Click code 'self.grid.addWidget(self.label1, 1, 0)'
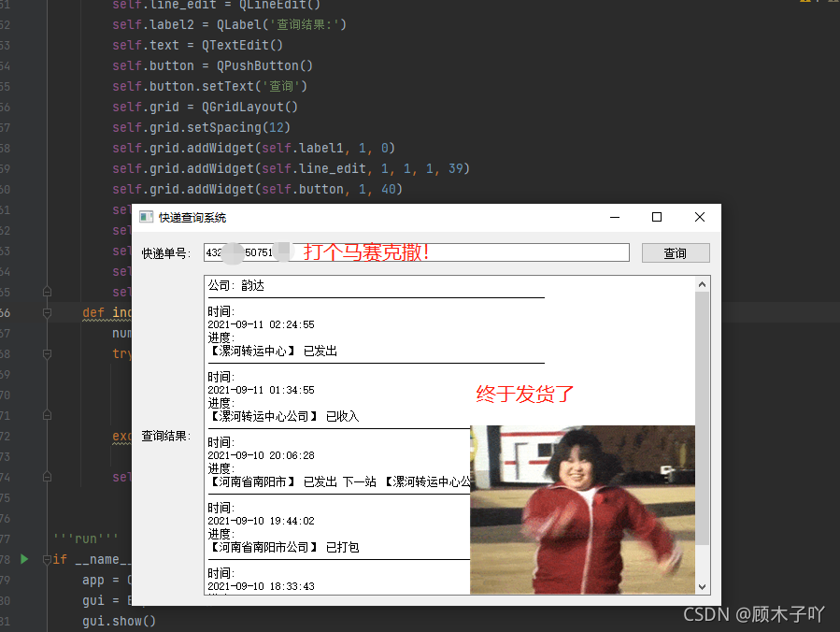840x632 pixels. tap(253, 148)
